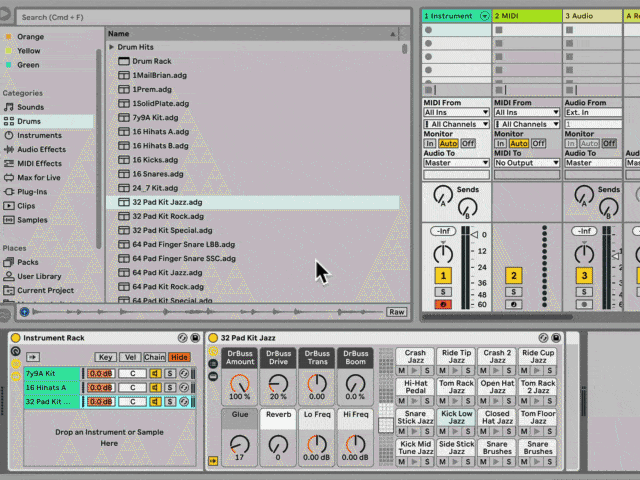640x480 pixels.
Task: Open the Instruments category
Action: (x=39, y=135)
